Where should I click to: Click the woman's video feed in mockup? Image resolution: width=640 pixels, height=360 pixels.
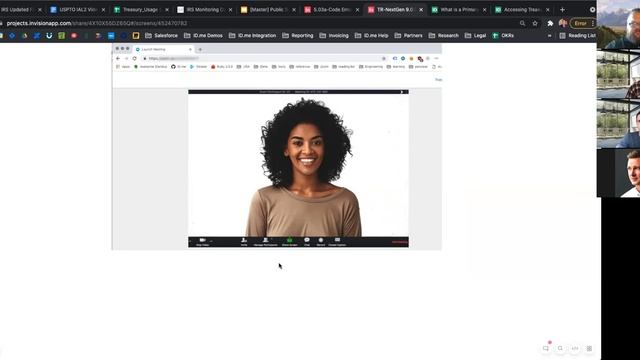pyautogui.click(x=298, y=165)
